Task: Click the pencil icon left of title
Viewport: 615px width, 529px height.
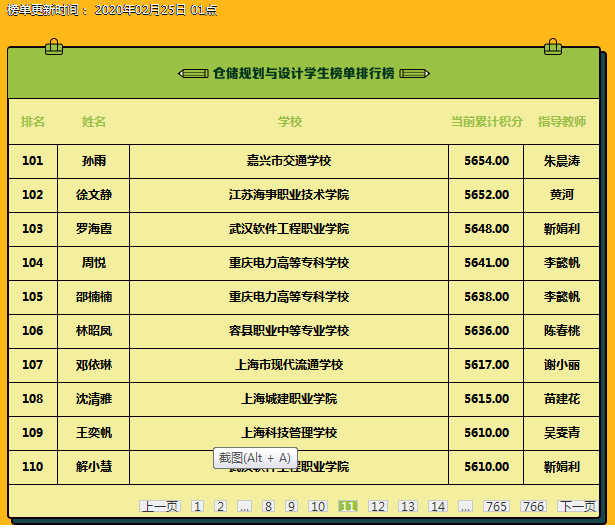Action: point(193,73)
